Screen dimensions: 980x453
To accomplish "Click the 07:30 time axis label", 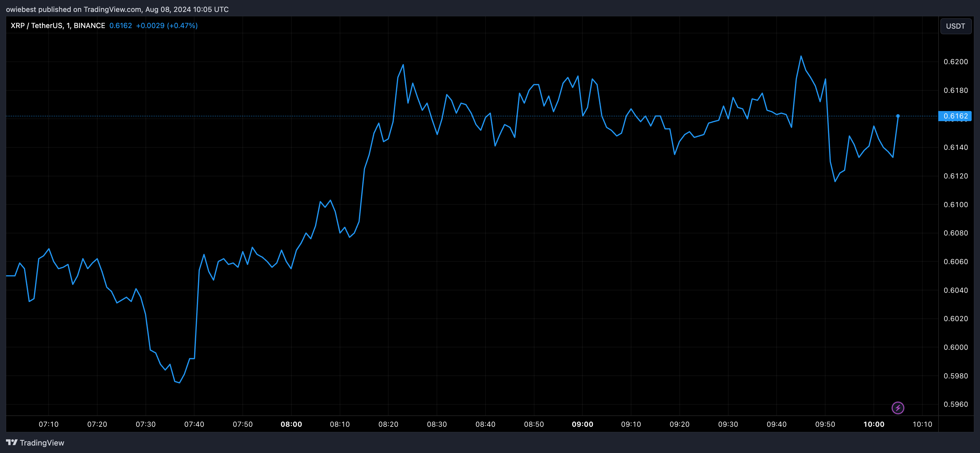I will [146, 424].
